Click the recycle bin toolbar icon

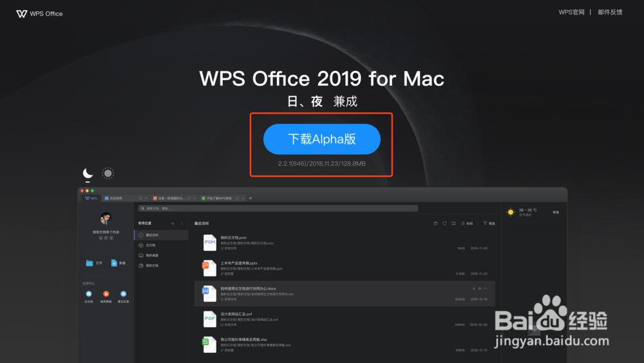(x=435, y=224)
